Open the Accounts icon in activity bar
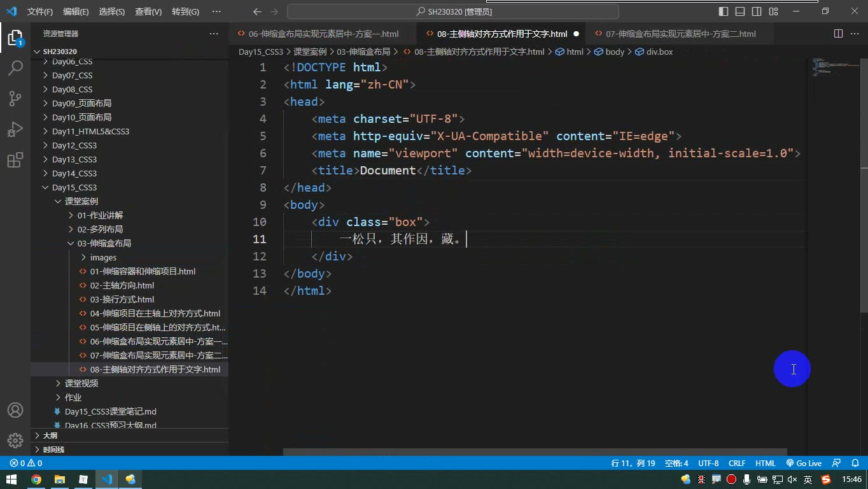Image resolution: width=868 pixels, height=489 pixels. [15, 410]
